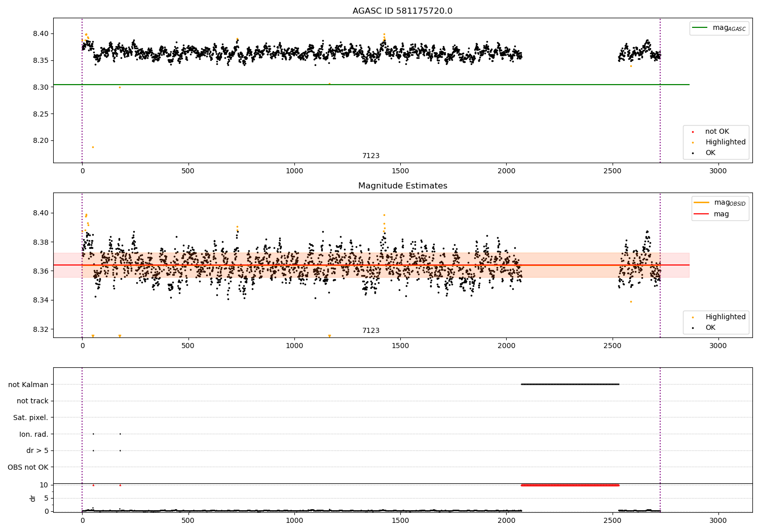Viewport: 760px width, 532px height.
Task: Click the "2500" x-tick under the middle plot
Action: [612, 346]
